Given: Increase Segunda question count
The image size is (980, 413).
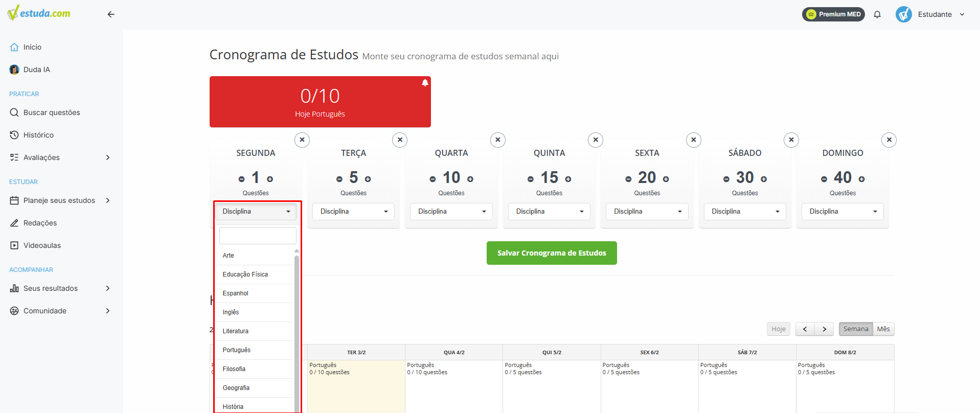Looking at the screenshot, I should coord(270,179).
